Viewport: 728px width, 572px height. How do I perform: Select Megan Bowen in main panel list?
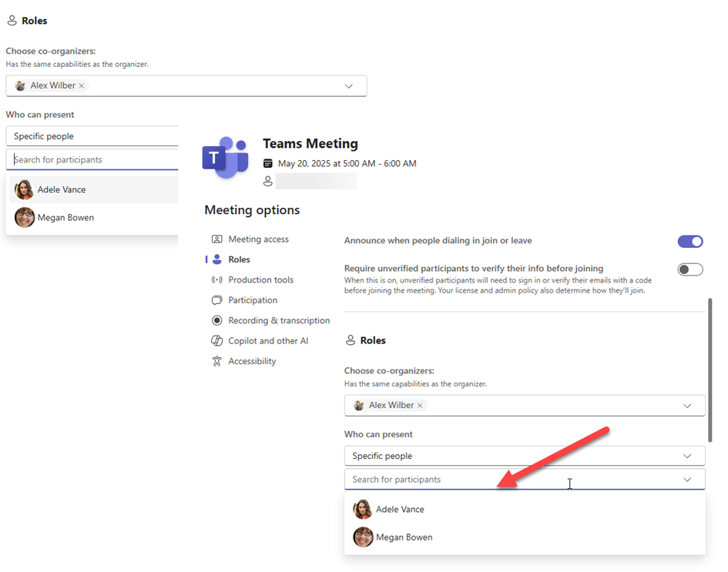point(525,537)
